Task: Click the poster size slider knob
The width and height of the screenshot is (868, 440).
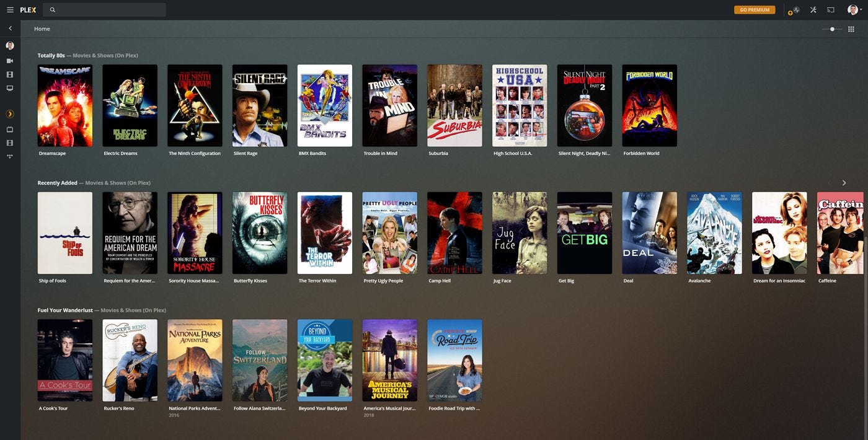Action: 832,29
